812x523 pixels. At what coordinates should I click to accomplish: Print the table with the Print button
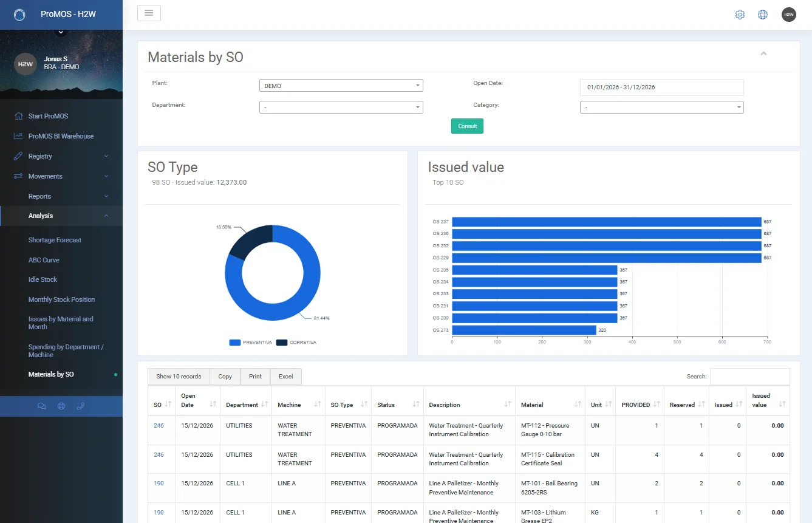[256, 377]
